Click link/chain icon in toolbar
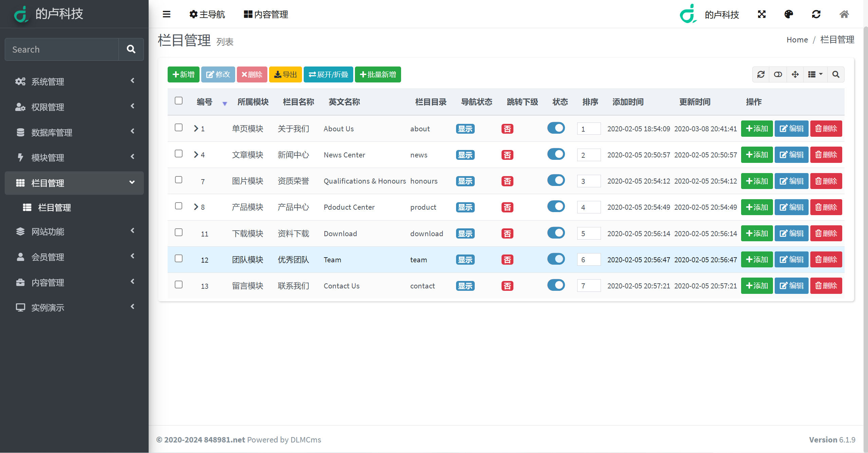 (778, 75)
